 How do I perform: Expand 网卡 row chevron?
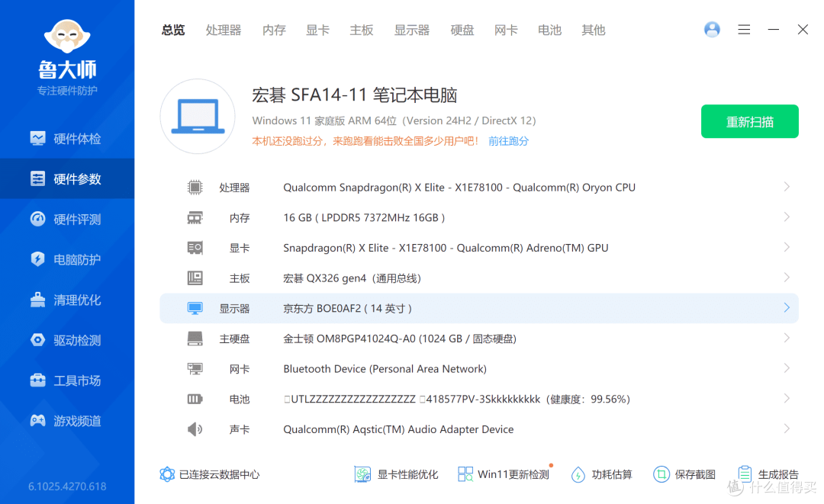[787, 368]
